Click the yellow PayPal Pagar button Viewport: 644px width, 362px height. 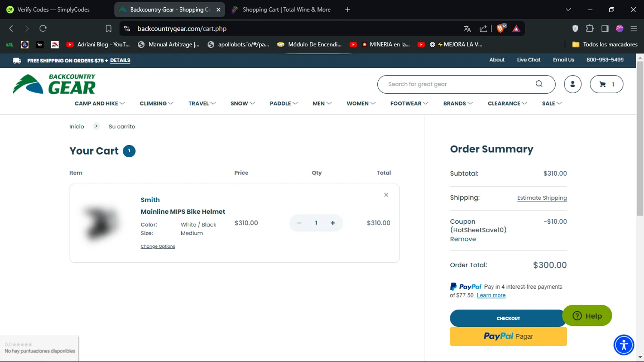click(x=508, y=336)
